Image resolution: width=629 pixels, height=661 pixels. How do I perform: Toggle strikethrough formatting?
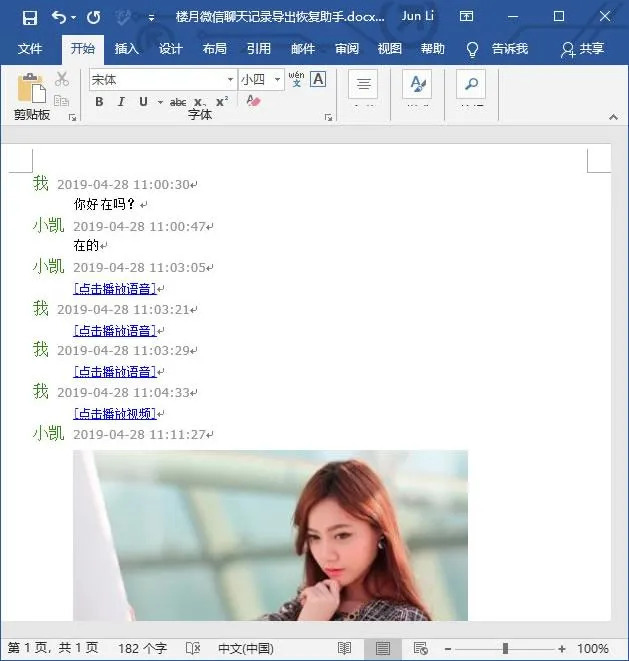coord(178,102)
